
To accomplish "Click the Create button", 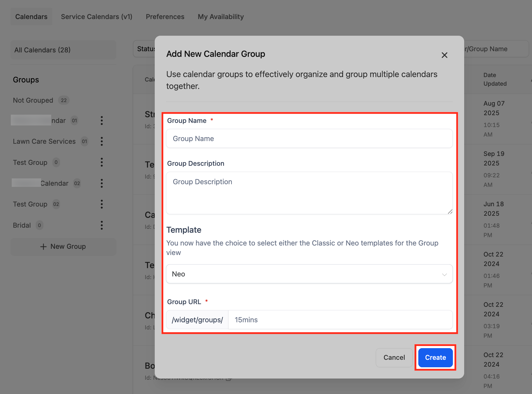I will [x=435, y=357].
